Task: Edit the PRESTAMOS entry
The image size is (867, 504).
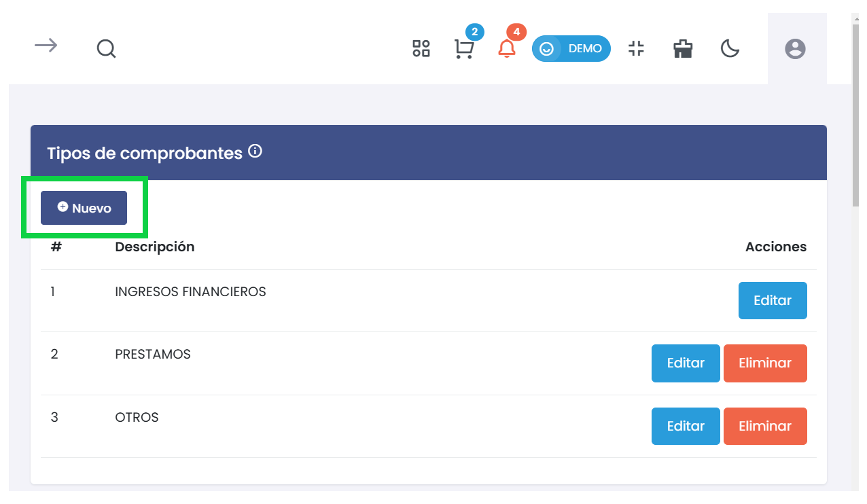Action: [686, 363]
